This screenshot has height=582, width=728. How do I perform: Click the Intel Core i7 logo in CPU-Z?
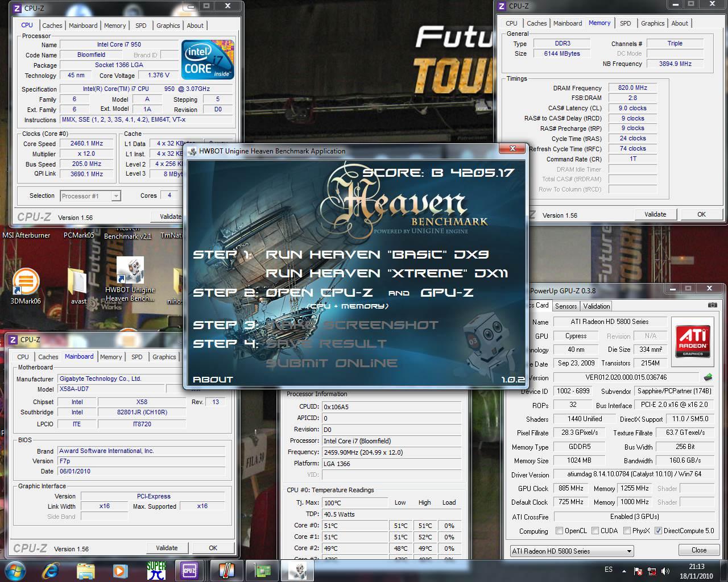pyautogui.click(x=208, y=60)
